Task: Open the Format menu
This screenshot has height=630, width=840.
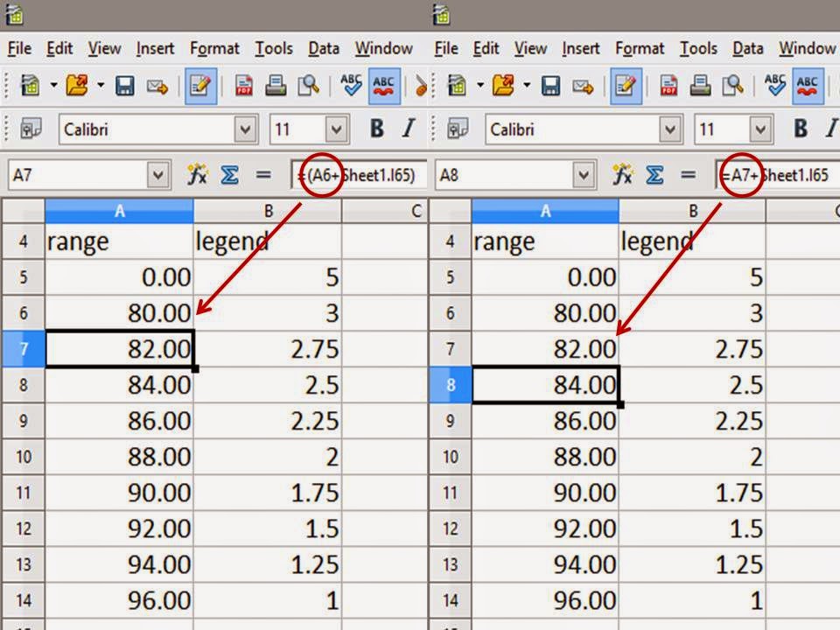Action: tap(214, 48)
